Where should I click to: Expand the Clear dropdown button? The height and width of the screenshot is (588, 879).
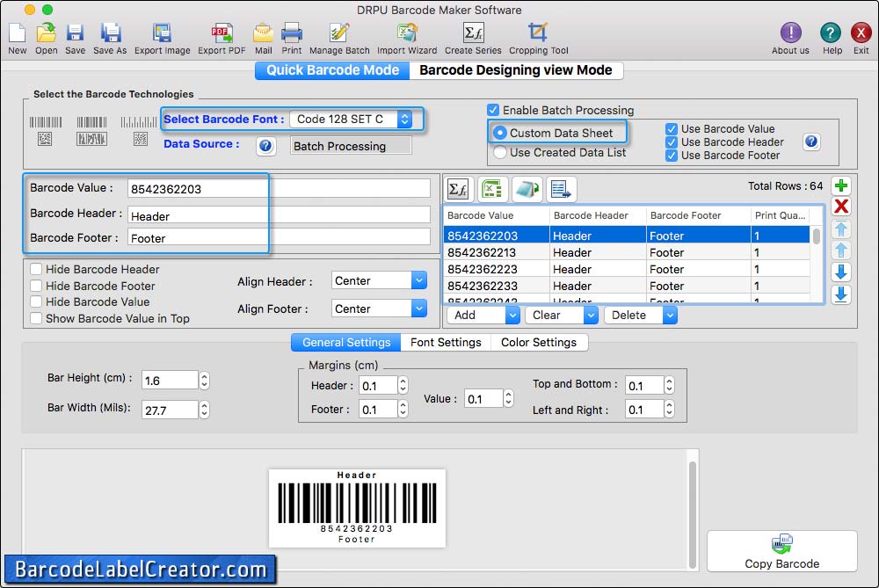(591, 316)
